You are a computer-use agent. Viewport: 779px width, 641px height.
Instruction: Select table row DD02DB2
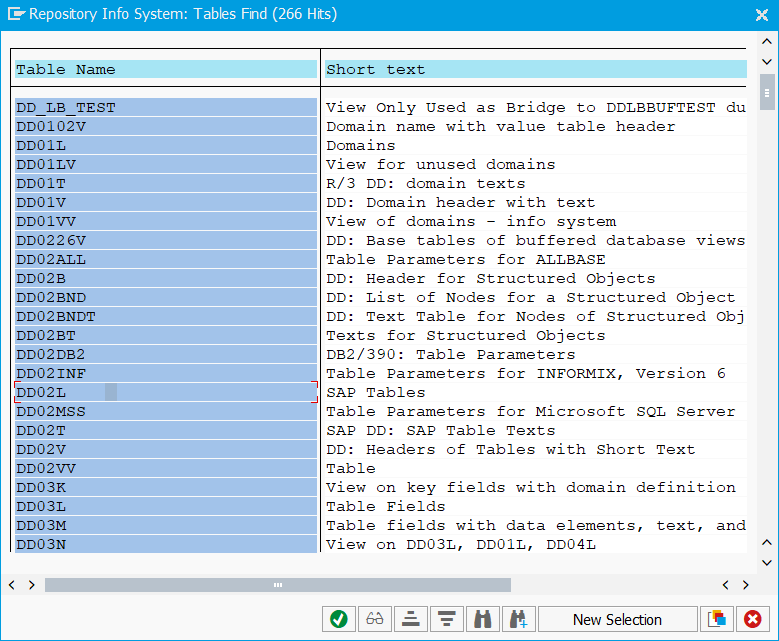165,354
